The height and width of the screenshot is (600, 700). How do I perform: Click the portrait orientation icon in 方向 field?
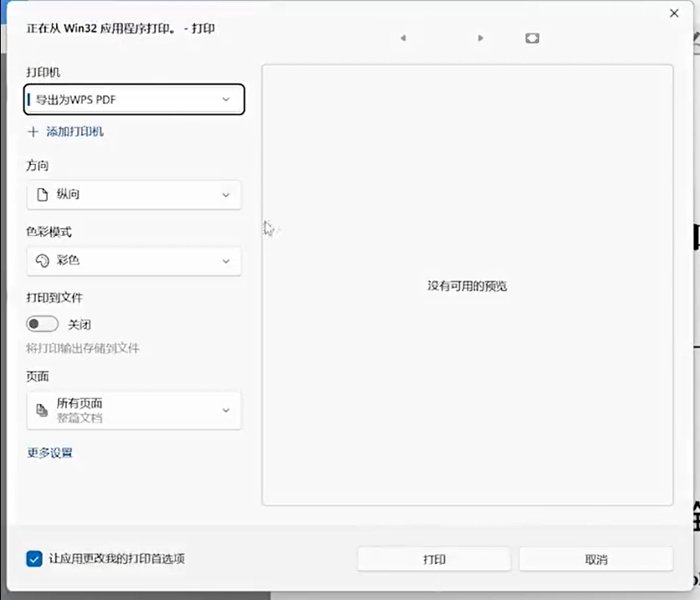[x=44, y=194]
